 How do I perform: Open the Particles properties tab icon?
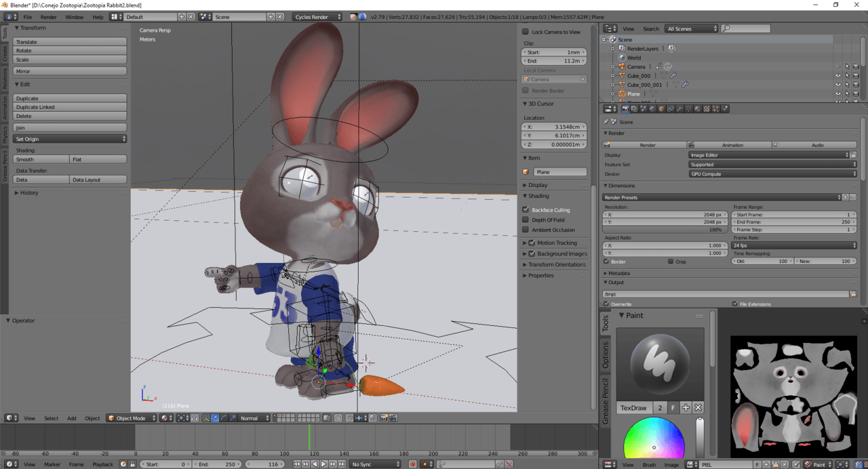tap(716, 108)
